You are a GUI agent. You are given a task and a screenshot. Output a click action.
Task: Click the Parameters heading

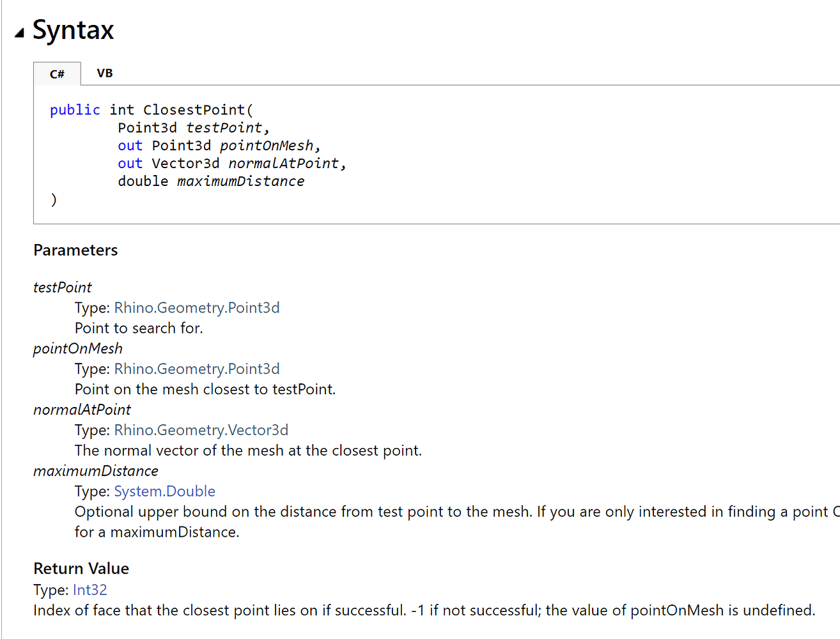75,250
